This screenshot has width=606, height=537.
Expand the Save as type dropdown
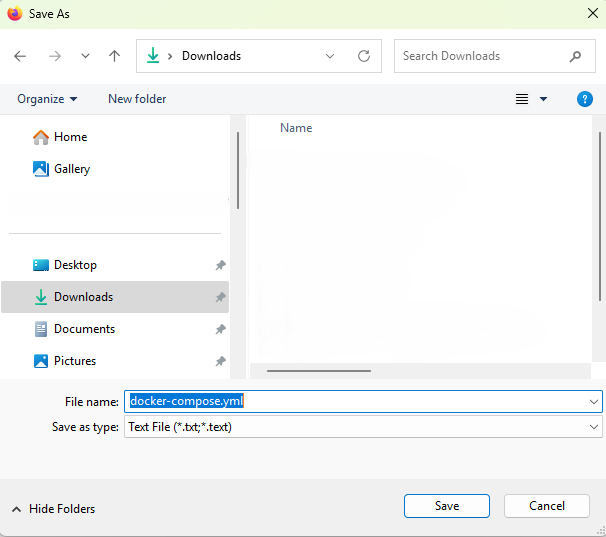(x=594, y=427)
